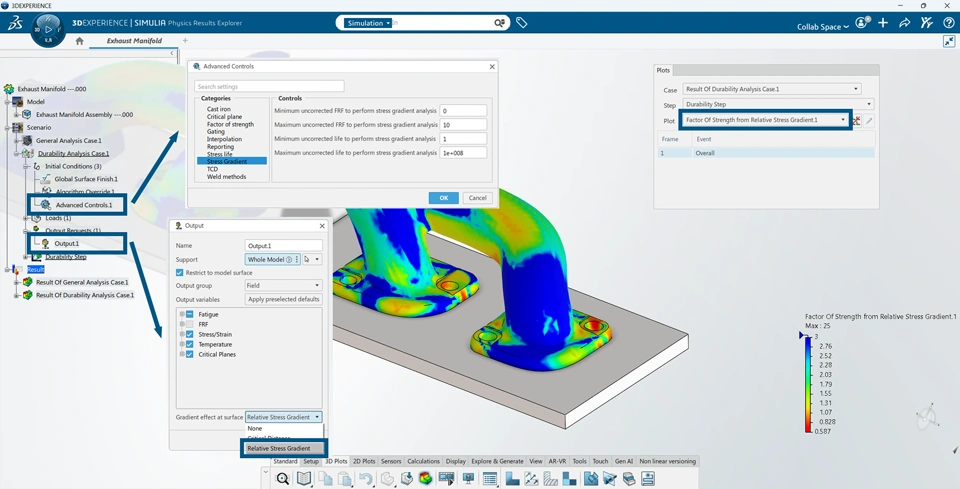Click OK in Advanced Controls dialog
The height and width of the screenshot is (489, 960).
tap(443, 198)
